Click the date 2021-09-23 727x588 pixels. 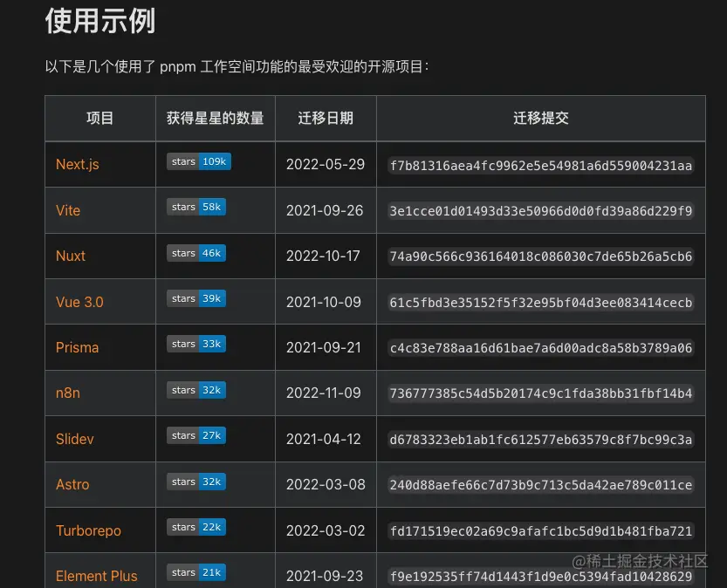point(325,576)
